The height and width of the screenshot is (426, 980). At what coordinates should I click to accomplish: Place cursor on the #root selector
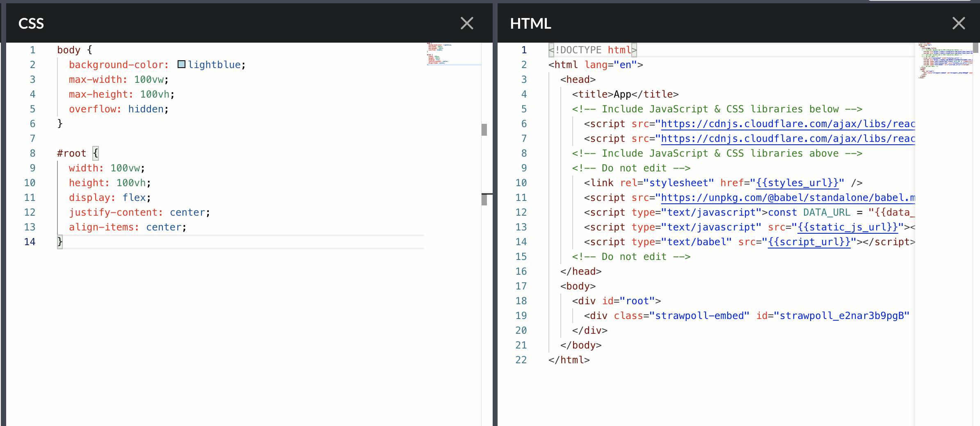point(72,153)
